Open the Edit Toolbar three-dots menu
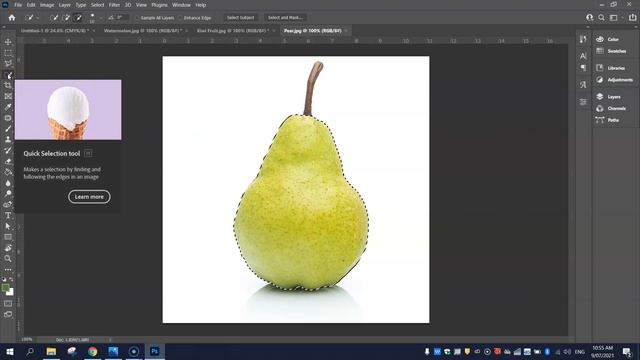This screenshot has width=640, height=360. point(8,269)
